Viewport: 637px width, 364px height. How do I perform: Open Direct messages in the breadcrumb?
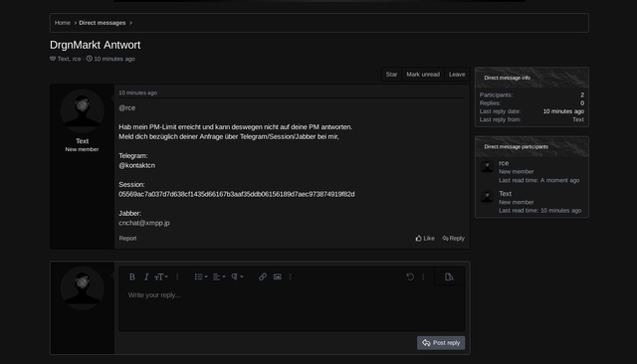[103, 23]
